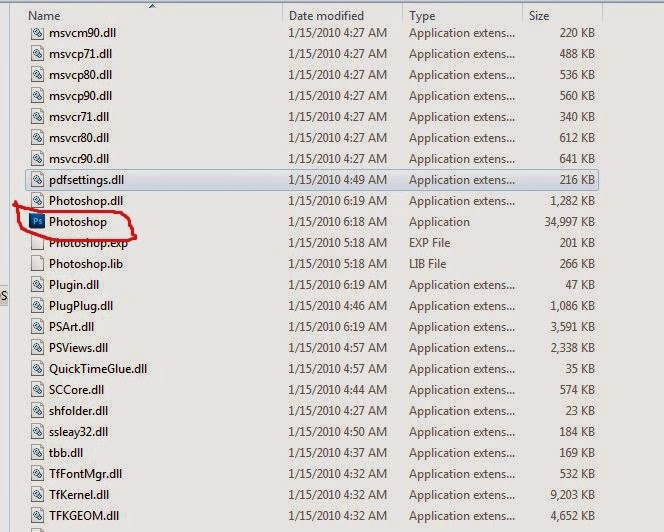Click the 47 KB size value

580,285
